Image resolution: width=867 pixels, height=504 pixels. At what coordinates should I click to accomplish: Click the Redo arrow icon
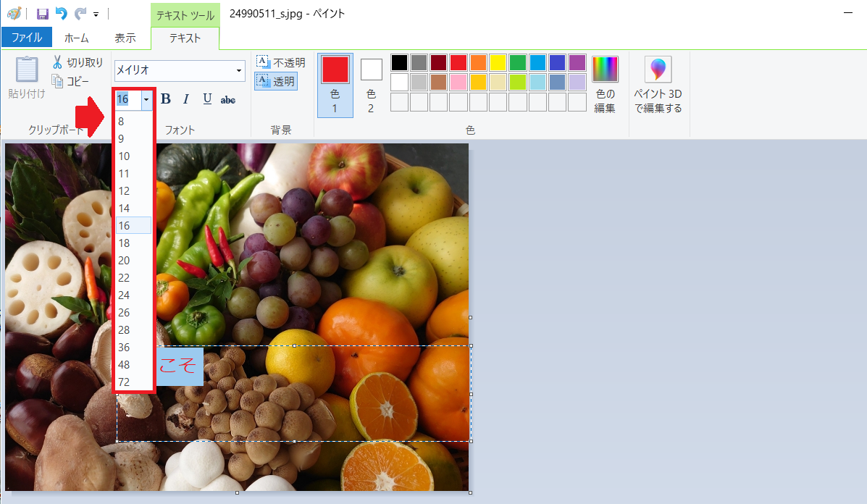(x=80, y=14)
